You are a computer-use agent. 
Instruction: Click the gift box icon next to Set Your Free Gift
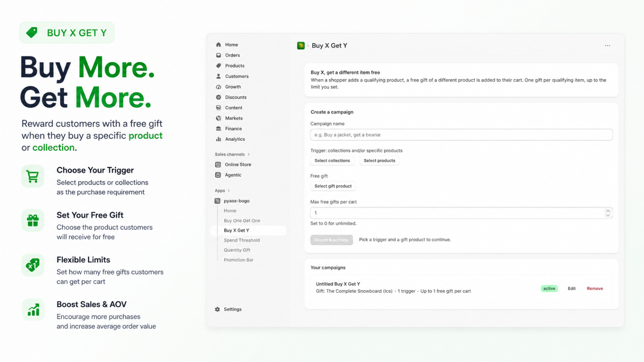coord(33,220)
